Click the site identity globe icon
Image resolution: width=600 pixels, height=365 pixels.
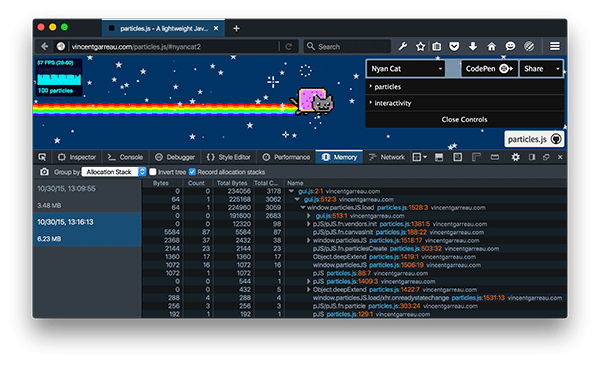pyautogui.click(x=60, y=47)
